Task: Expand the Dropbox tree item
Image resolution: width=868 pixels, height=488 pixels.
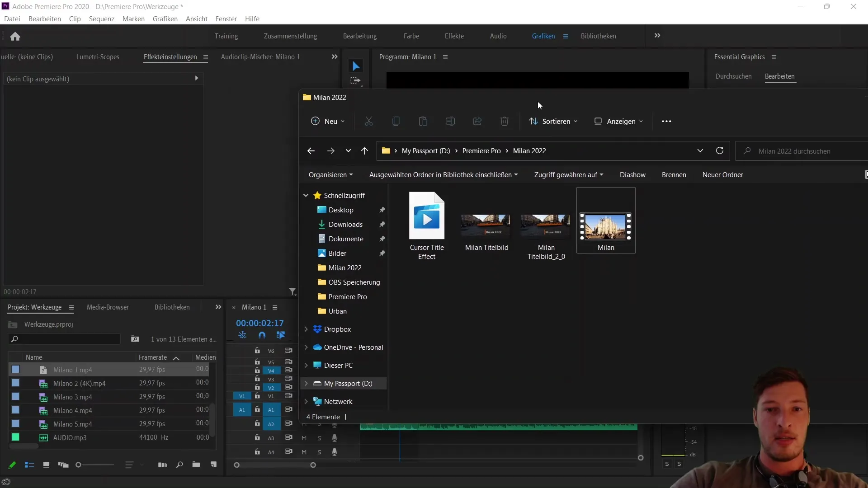Action: click(306, 329)
